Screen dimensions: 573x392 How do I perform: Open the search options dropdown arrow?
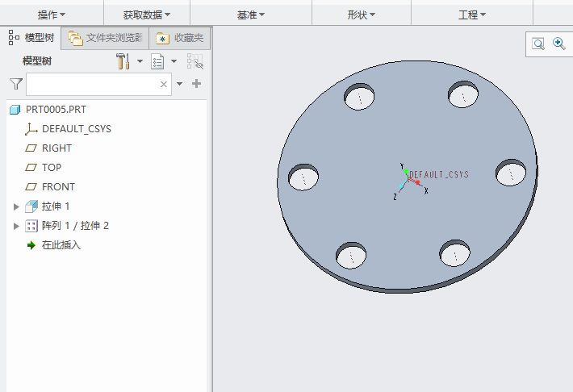click(180, 84)
